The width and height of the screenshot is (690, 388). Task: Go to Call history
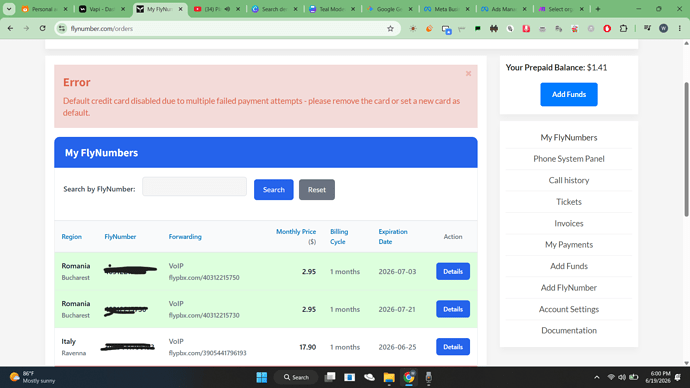(569, 180)
